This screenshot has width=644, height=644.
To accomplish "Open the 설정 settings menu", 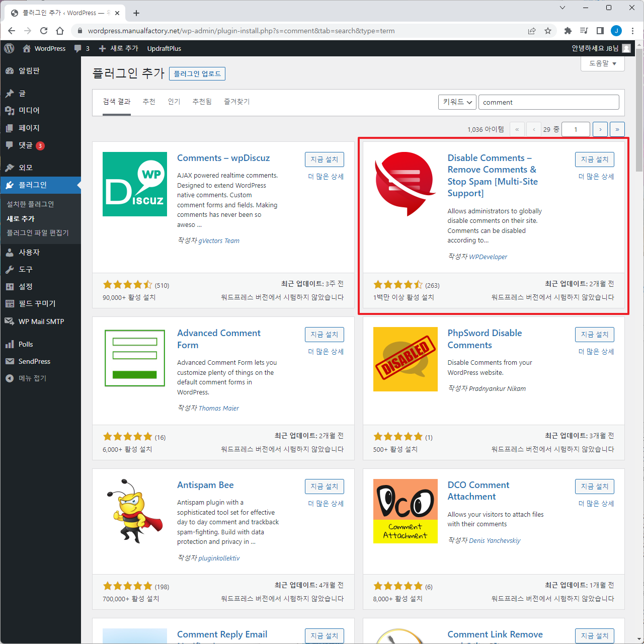I will (x=40, y=286).
